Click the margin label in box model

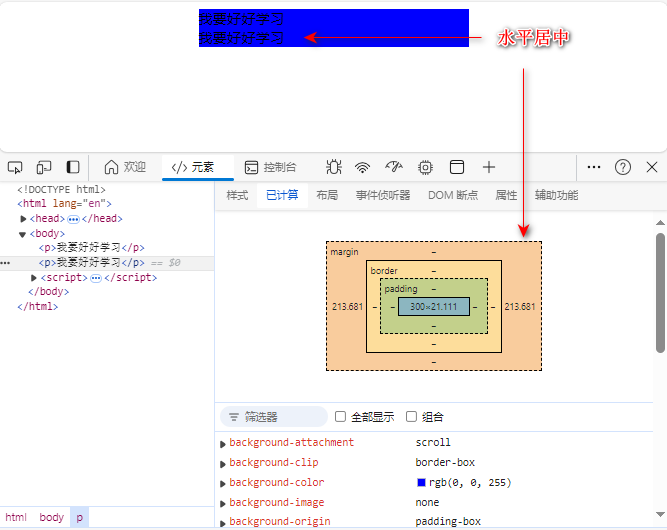point(344,252)
